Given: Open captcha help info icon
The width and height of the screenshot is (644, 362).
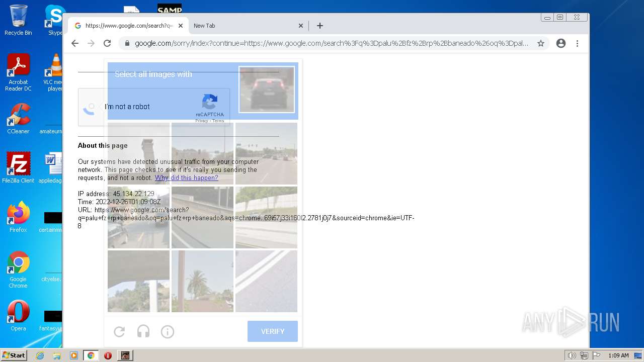Looking at the screenshot, I should pos(168,331).
